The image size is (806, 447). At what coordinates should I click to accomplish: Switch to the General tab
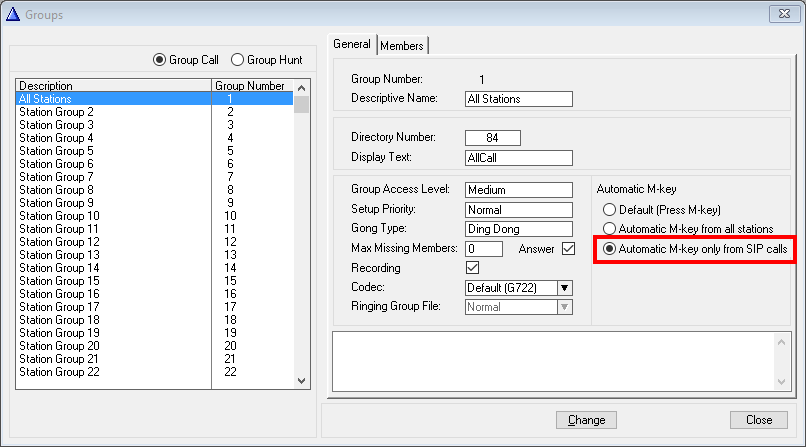pyautogui.click(x=352, y=44)
